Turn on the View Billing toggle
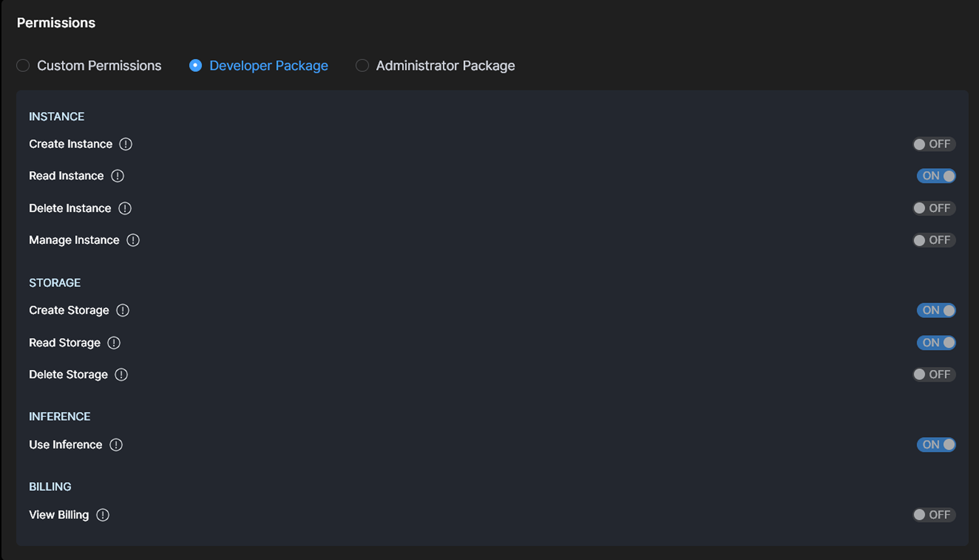Viewport: 979px width, 560px height. (934, 515)
